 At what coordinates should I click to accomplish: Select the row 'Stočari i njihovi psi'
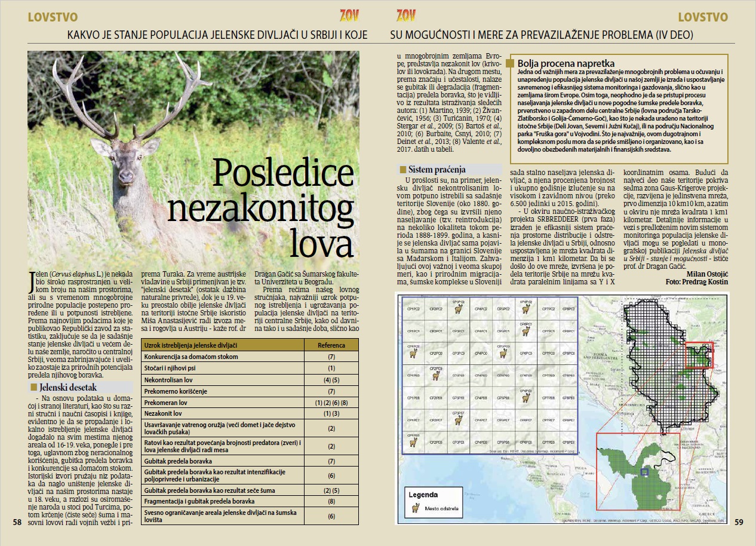250,368
